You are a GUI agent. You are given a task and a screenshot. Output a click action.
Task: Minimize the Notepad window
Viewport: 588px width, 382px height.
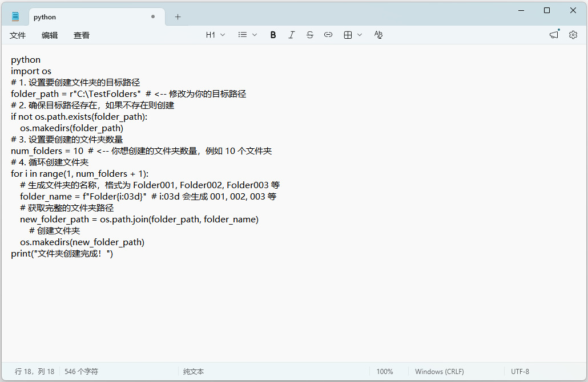(x=521, y=10)
